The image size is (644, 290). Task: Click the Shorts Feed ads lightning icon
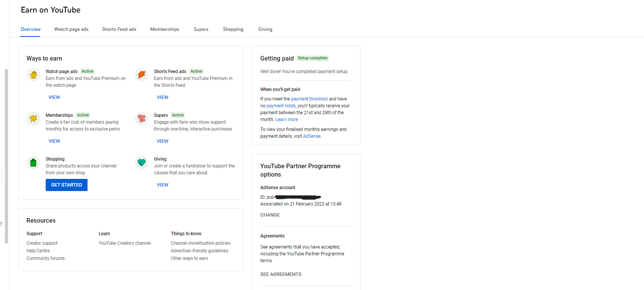[142, 75]
